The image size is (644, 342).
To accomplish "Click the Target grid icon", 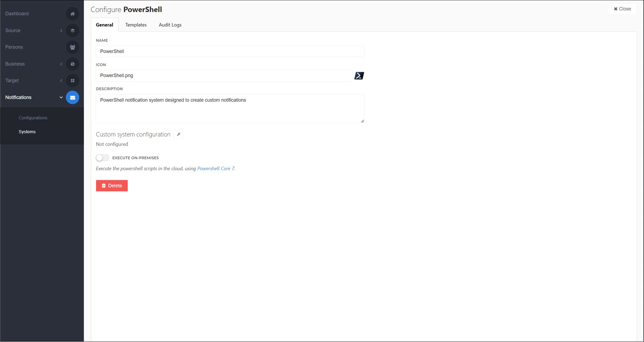I will point(72,81).
